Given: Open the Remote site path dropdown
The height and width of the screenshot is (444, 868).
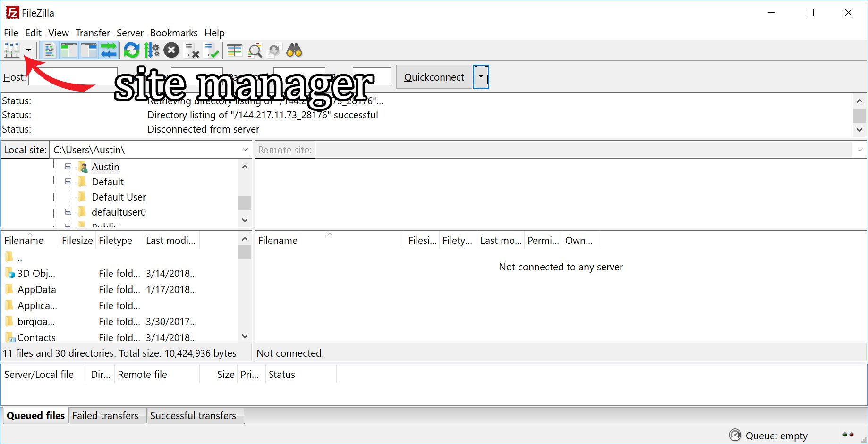Looking at the screenshot, I should coord(859,150).
